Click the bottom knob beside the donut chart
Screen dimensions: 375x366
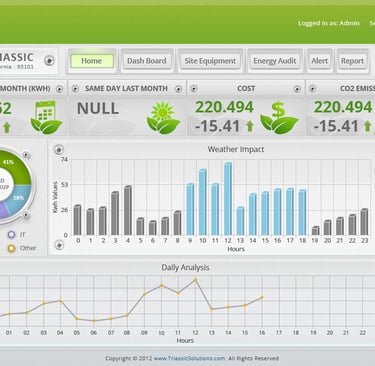(26, 215)
